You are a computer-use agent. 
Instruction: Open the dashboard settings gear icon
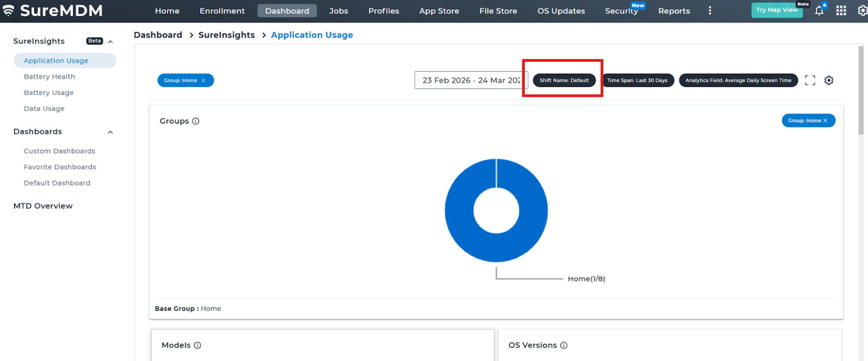coord(828,80)
